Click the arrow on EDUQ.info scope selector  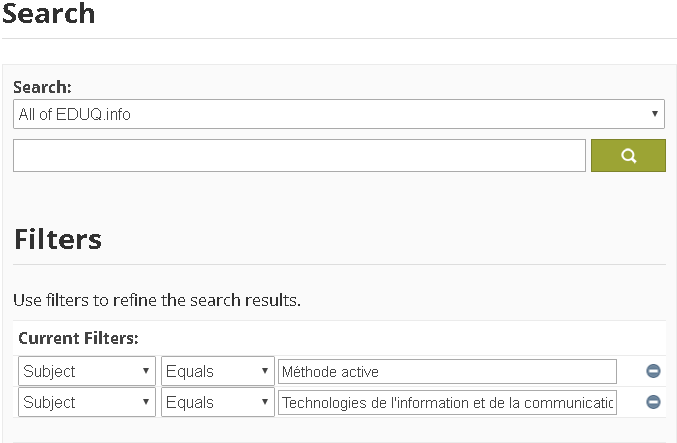tap(655, 114)
